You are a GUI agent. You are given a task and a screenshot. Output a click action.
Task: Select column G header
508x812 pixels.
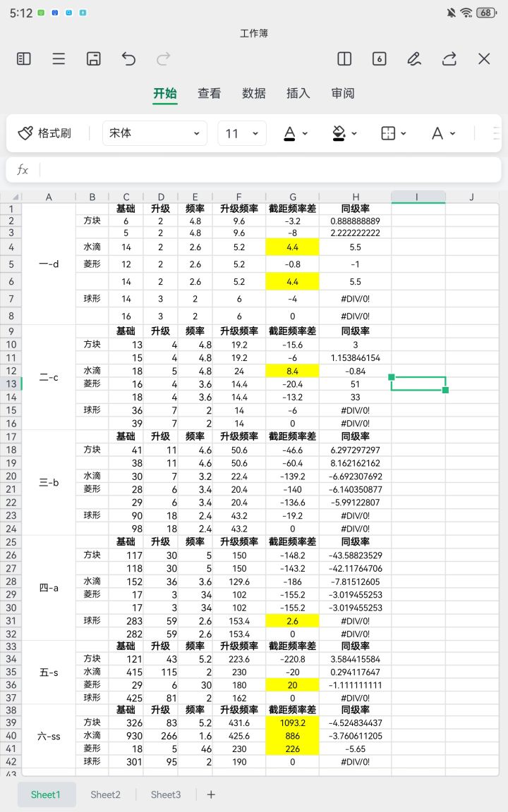(292, 197)
